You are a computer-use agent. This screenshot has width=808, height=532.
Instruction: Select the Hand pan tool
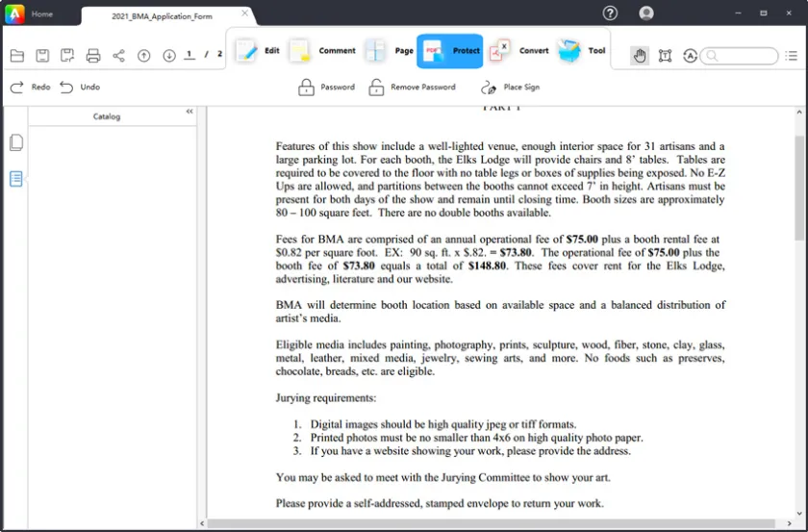[640, 56]
